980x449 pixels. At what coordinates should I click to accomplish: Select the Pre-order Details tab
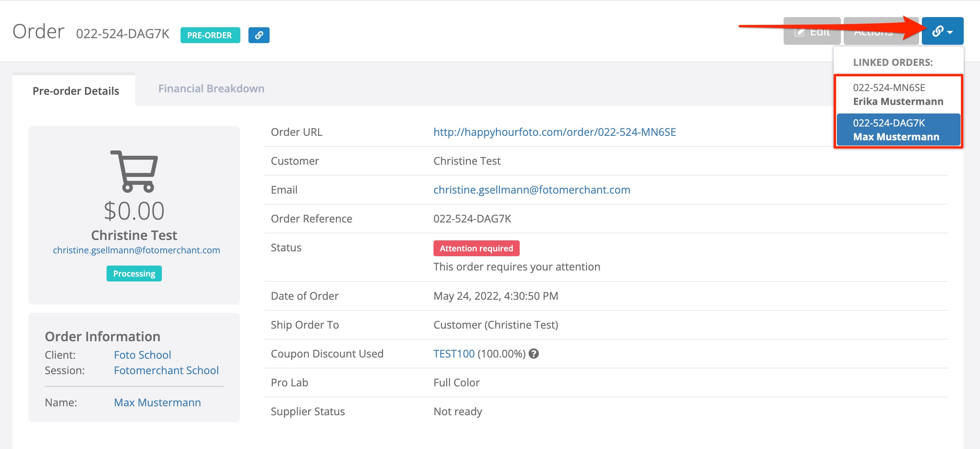click(x=76, y=91)
